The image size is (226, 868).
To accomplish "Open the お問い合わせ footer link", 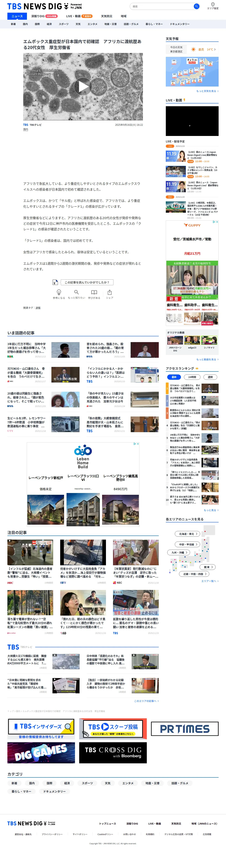I will tap(130, 834).
